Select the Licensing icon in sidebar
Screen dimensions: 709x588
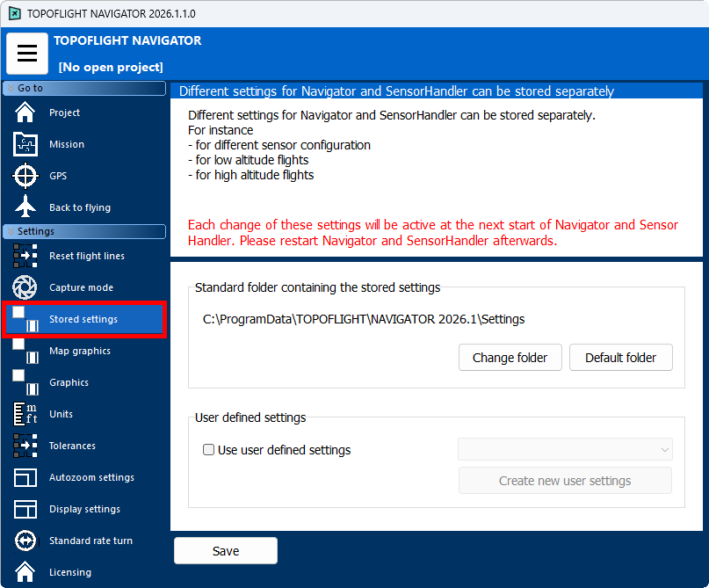(x=25, y=572)
